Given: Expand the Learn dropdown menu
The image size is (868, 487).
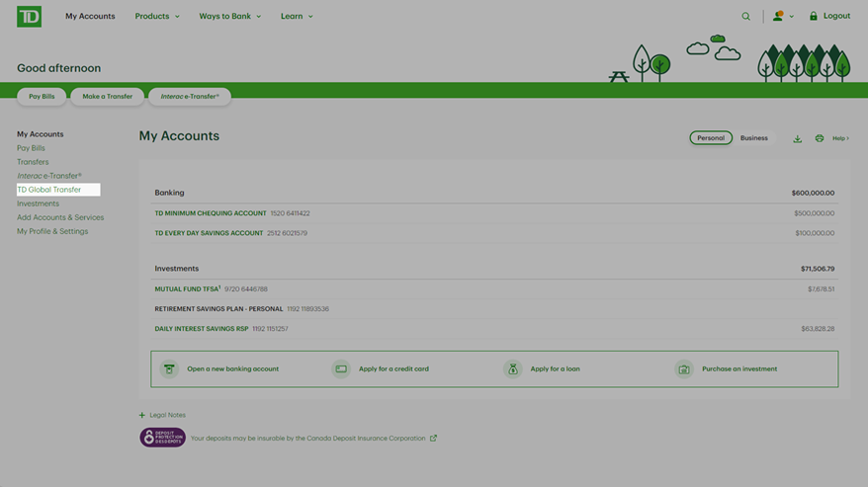Looking at the screenshot, I should click(297, 16).
